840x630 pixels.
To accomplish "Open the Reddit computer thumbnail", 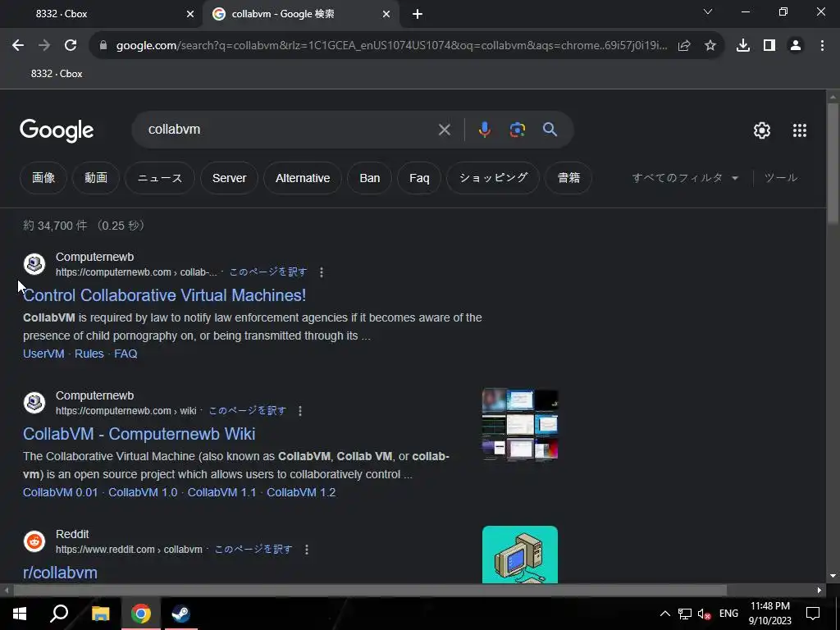I will (x=519, y=555).
